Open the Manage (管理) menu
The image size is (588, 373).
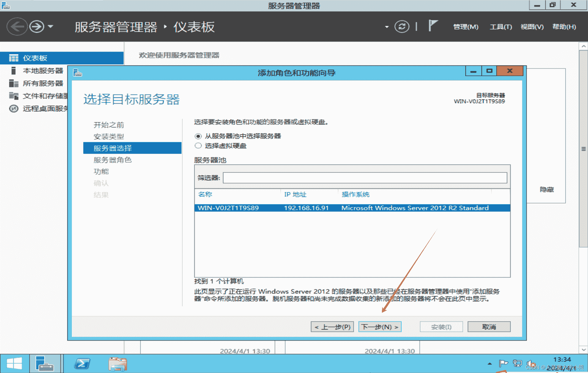pos(466,27)
